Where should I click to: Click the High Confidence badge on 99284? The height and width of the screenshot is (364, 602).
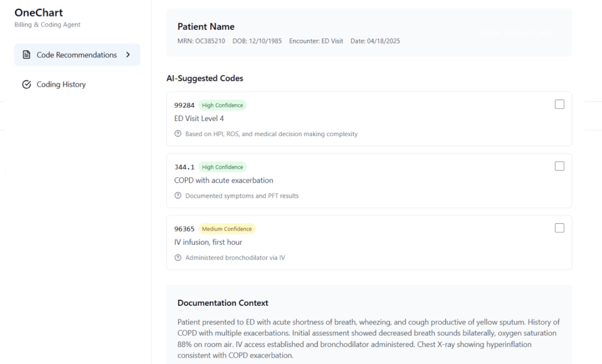click(222, 105)
